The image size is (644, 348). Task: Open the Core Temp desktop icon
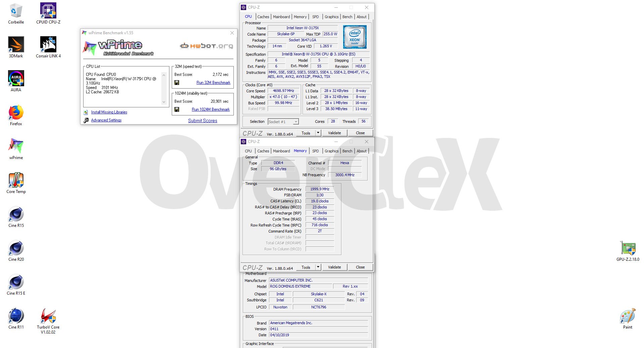click(16, 183)
